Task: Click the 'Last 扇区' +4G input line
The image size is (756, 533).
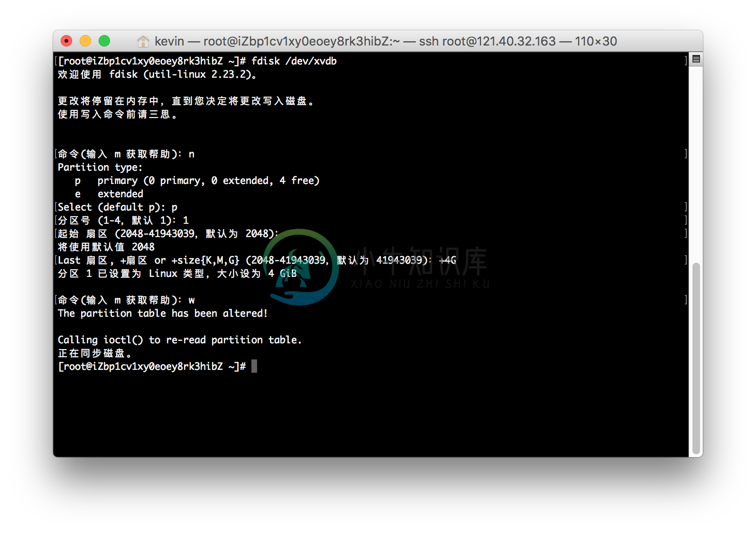Action: pos(257,260)
